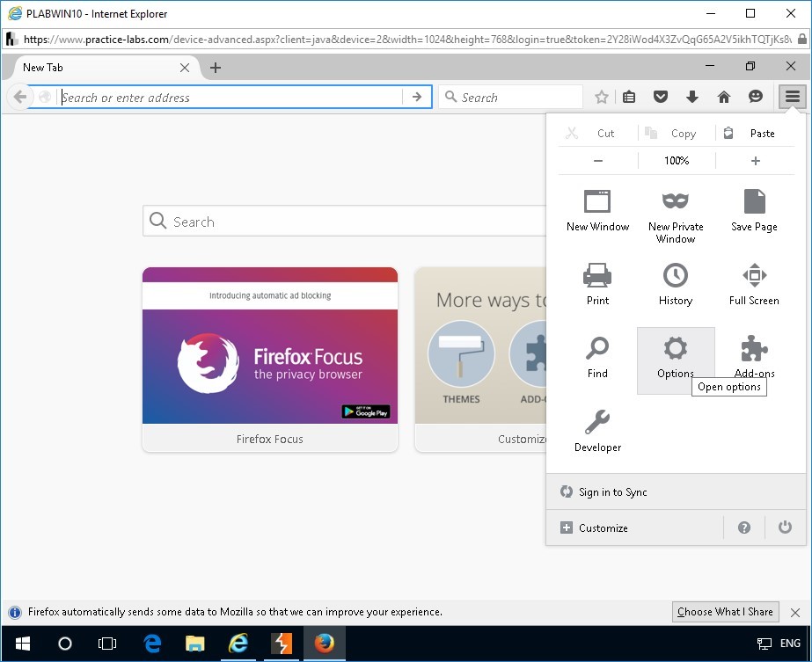The width and height of the screenshot is (812, 662).
Task: Open the Customize menu entry
Action: (x=603, y=528)
